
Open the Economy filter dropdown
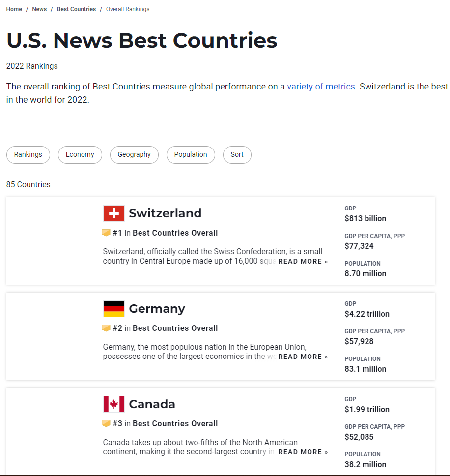click(x=80, y=154)
